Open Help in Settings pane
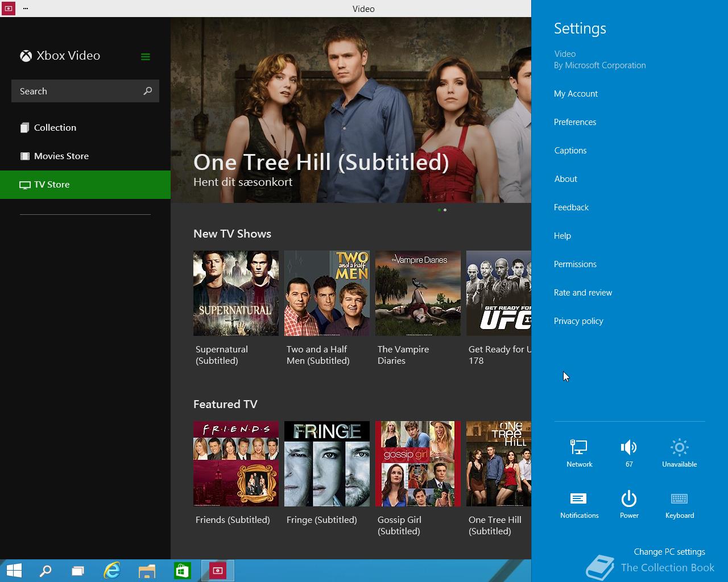Screen dimensions: 728x582 tap(562, 236)
